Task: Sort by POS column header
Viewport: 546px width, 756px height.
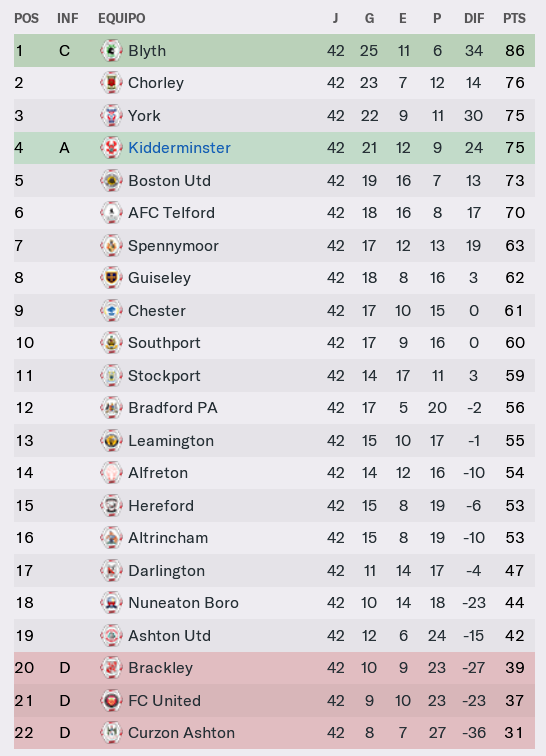Action: coord(26,18)
